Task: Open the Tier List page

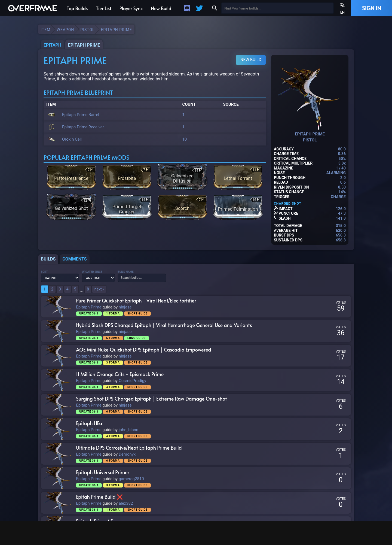Action: 104,8
